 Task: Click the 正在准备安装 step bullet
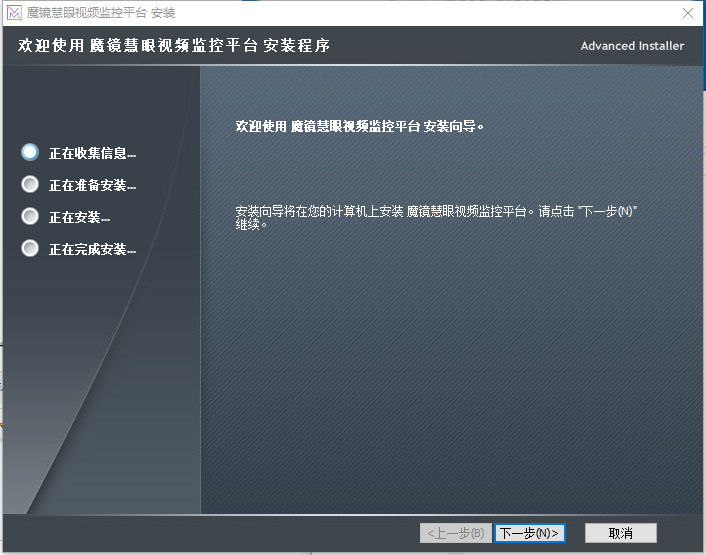pyautogui.click(x=30, y=184)
